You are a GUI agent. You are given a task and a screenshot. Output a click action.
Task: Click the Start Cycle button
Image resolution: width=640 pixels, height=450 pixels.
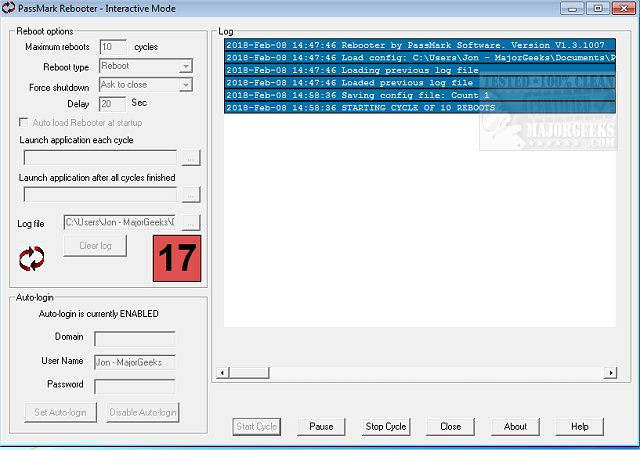pos(257,427)
